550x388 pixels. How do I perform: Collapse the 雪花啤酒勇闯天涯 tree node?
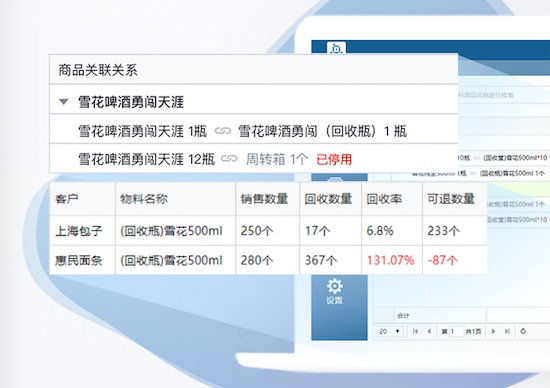click(x=63, y=102)
